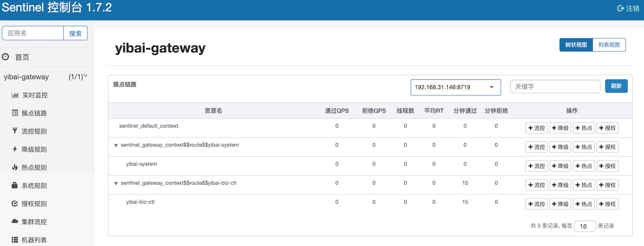This screenshot has width=644, height=246.
Task: Click the 簇点链路 list icon
Action: tap(15, 113)
